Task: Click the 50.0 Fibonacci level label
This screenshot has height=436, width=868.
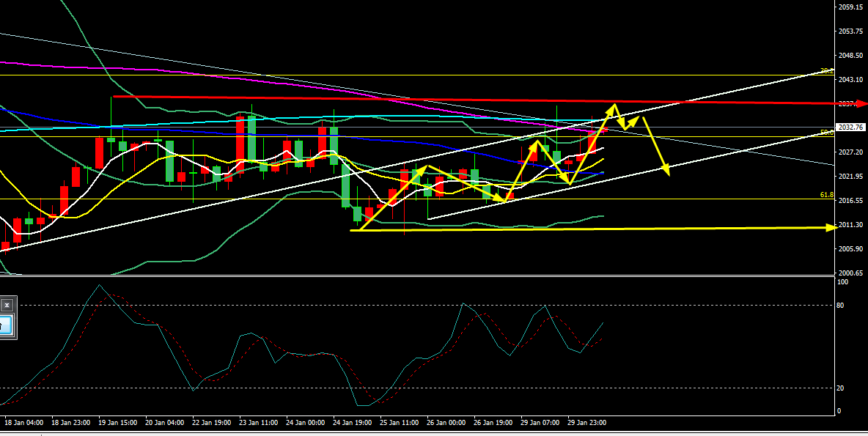Action: (827, 133)
